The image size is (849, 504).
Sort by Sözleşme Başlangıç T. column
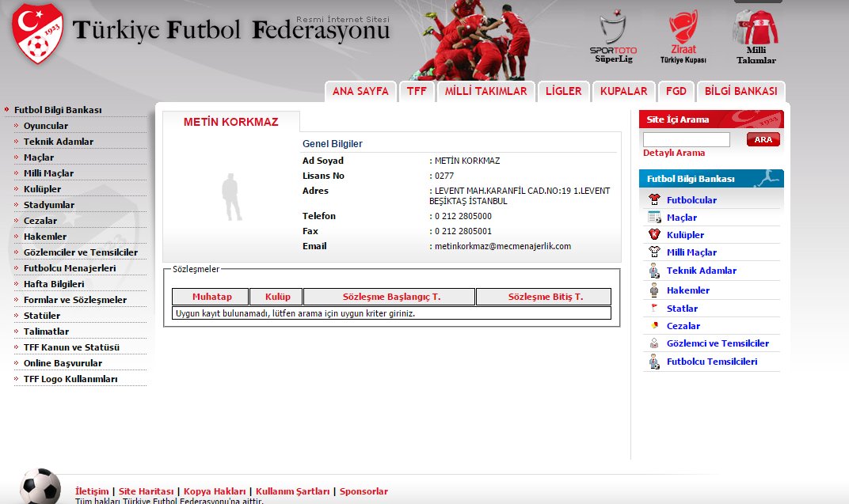tap(391, 297)
